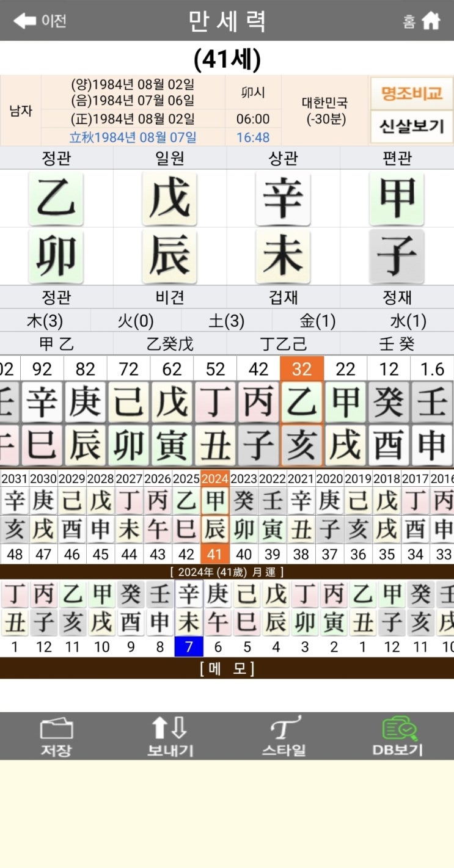This screenshot has width=454, height=868.
Task: Tap the 보내기 arrows icon
Action: [x=170, y=737]
